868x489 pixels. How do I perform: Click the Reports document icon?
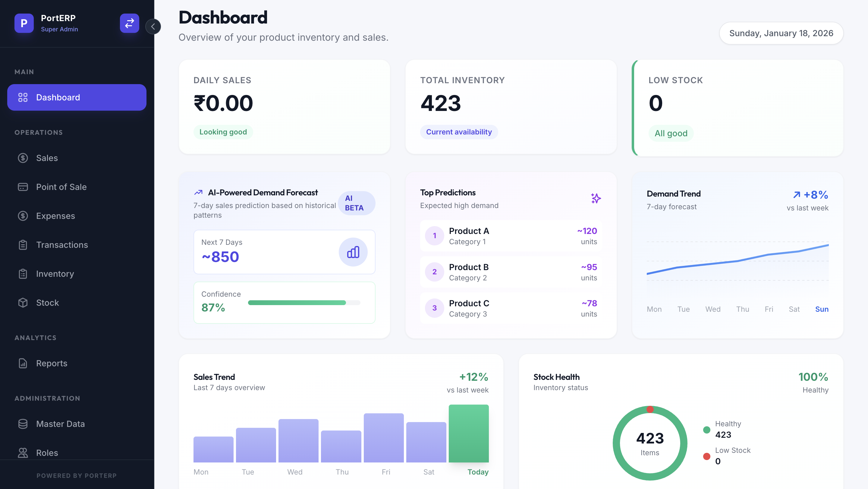[x=23, y=363]
